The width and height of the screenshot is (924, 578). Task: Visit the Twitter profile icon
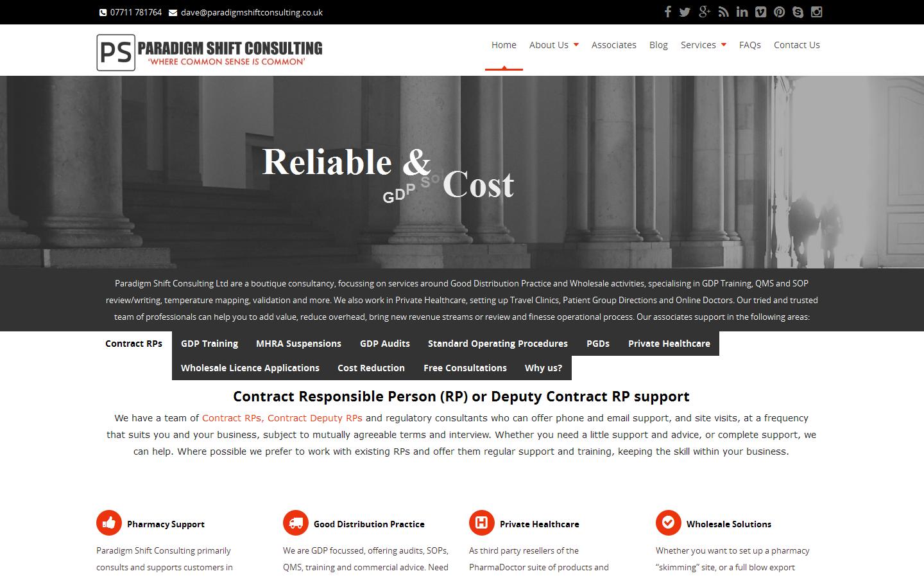pos(685,12)
